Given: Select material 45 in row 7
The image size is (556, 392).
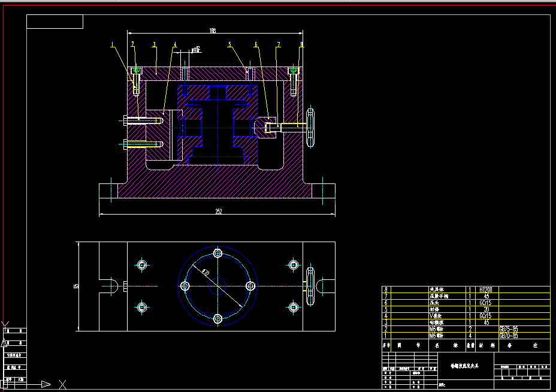Looking at the screenshot, I should 486,296.
